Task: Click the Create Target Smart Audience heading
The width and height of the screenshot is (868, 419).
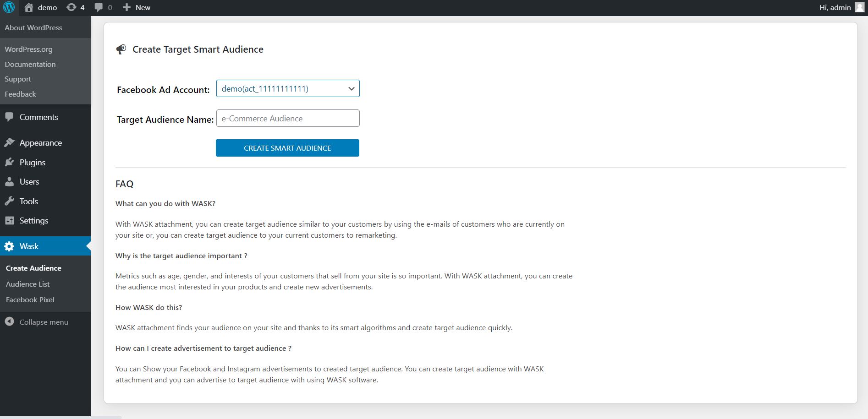Action: 198,49
